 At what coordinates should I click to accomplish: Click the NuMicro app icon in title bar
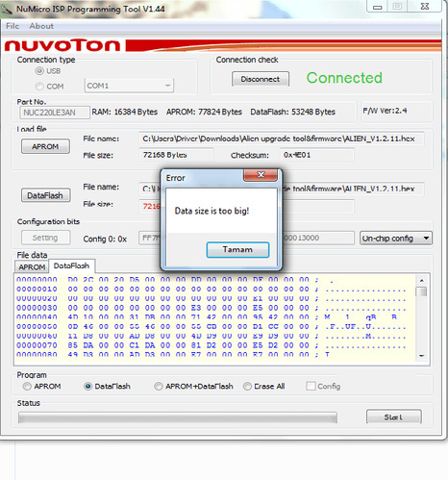pyautogui.click(x=7, y=9)
